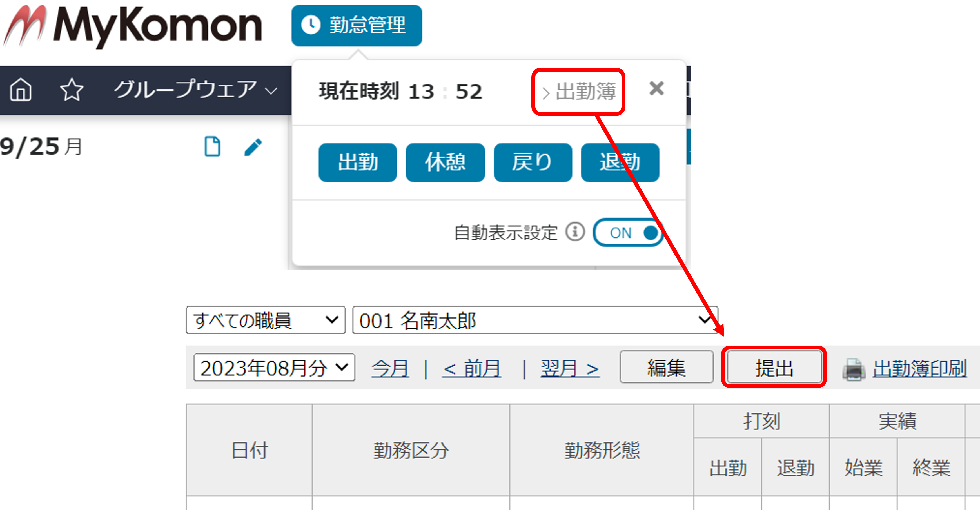This screenshot has height=510, width=980.
Task: Open the 2023年08月分 month selector
Action: (x=274, y=368)
